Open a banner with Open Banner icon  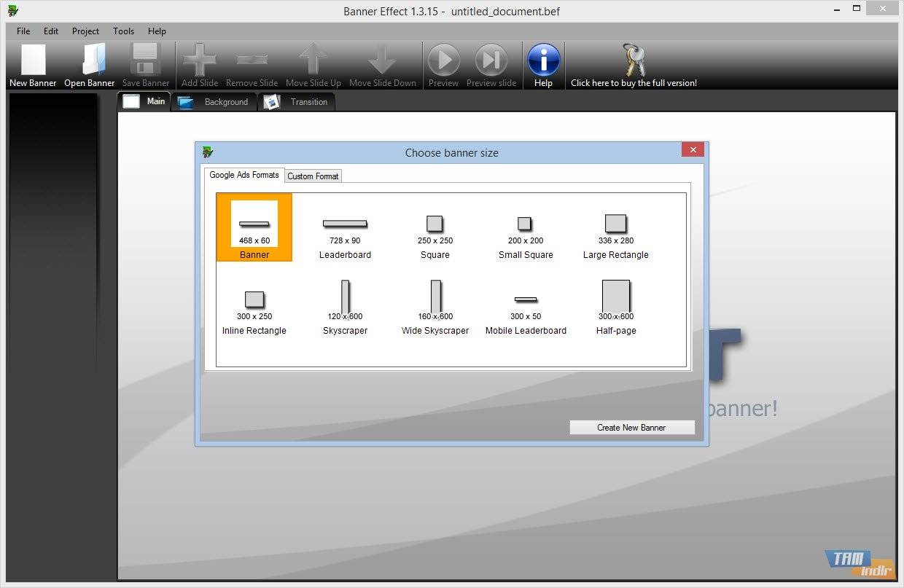pyautogui.click(x=90, y=60)
